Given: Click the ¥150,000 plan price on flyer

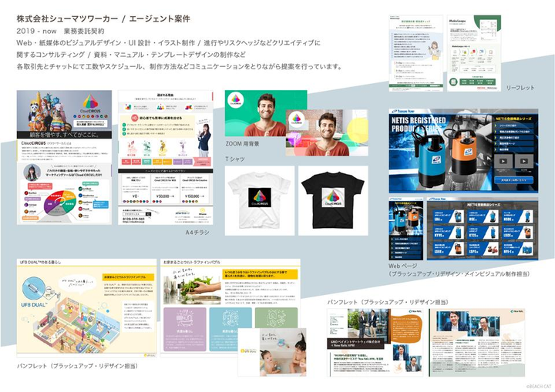Looking at the screenshot, I should (x=195, y=196).
